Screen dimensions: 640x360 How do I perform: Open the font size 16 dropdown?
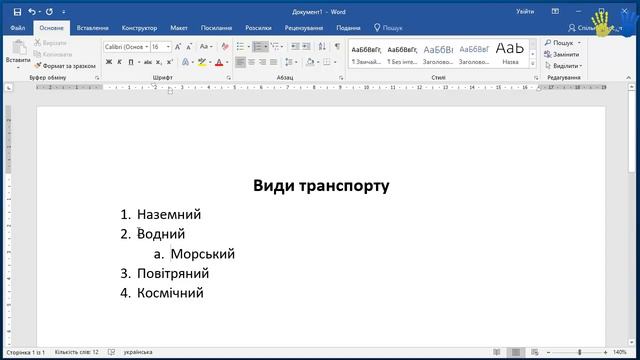point(168,47)
